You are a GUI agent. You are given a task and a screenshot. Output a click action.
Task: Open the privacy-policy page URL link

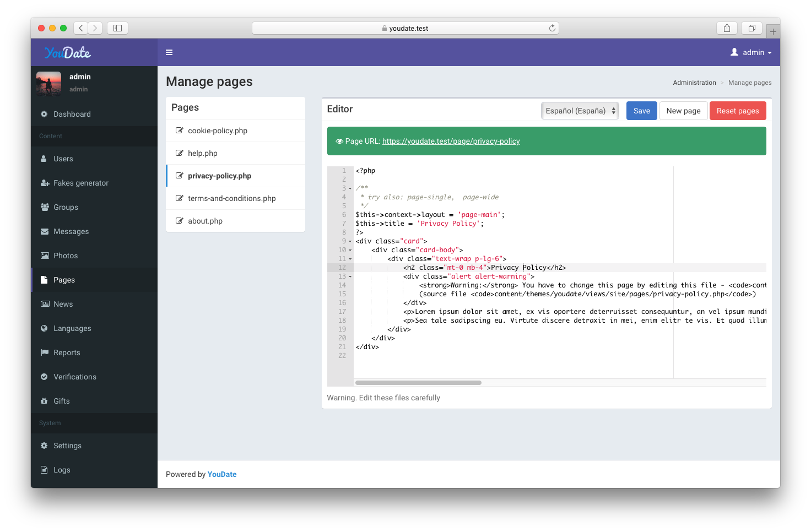coord(451,141)
